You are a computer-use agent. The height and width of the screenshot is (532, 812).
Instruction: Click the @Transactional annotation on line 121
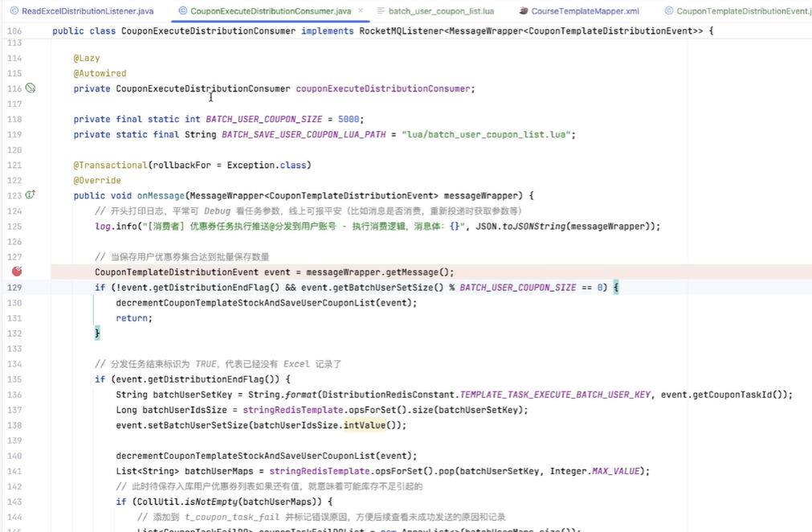click(110, 166)
